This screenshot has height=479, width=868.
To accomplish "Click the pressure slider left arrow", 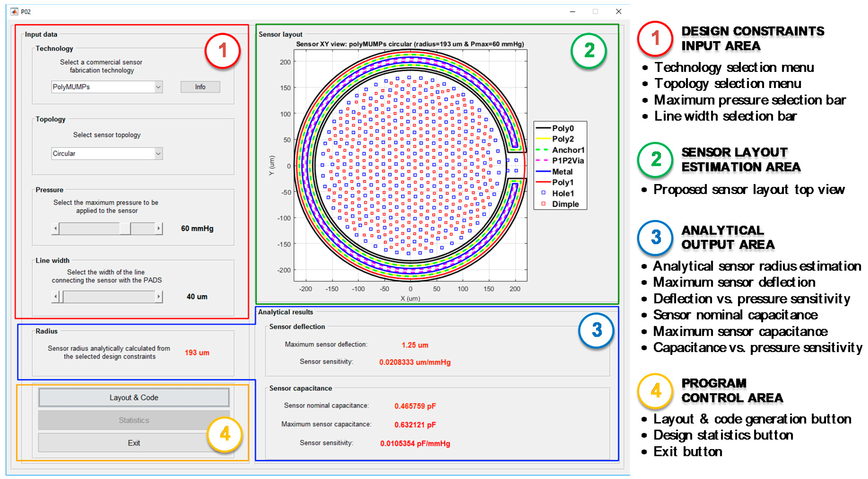I will (x=55, y=229).
